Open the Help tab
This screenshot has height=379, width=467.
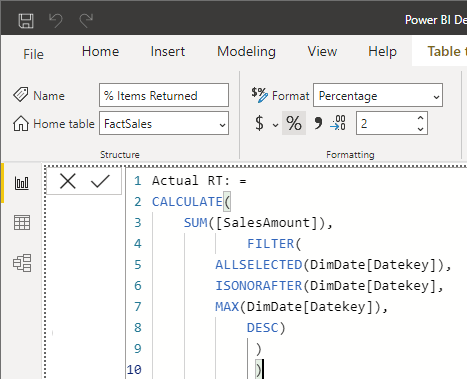[x=382, y=52]
